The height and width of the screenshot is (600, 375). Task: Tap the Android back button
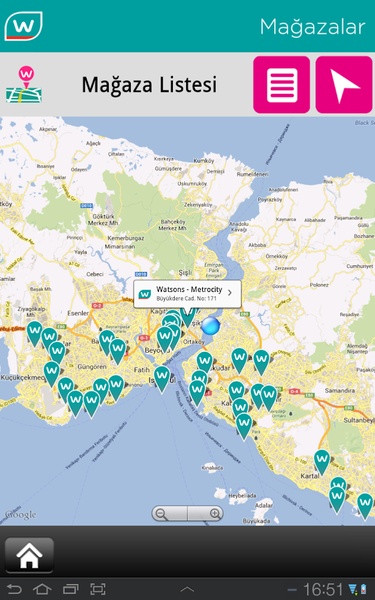tap(14, 589)
